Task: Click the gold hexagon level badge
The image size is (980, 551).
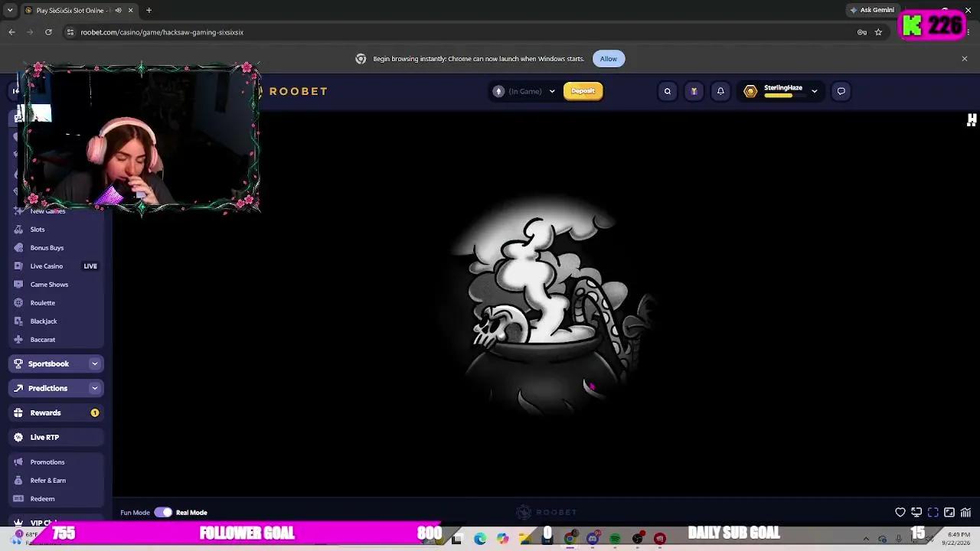Action: tap(750, 91)
